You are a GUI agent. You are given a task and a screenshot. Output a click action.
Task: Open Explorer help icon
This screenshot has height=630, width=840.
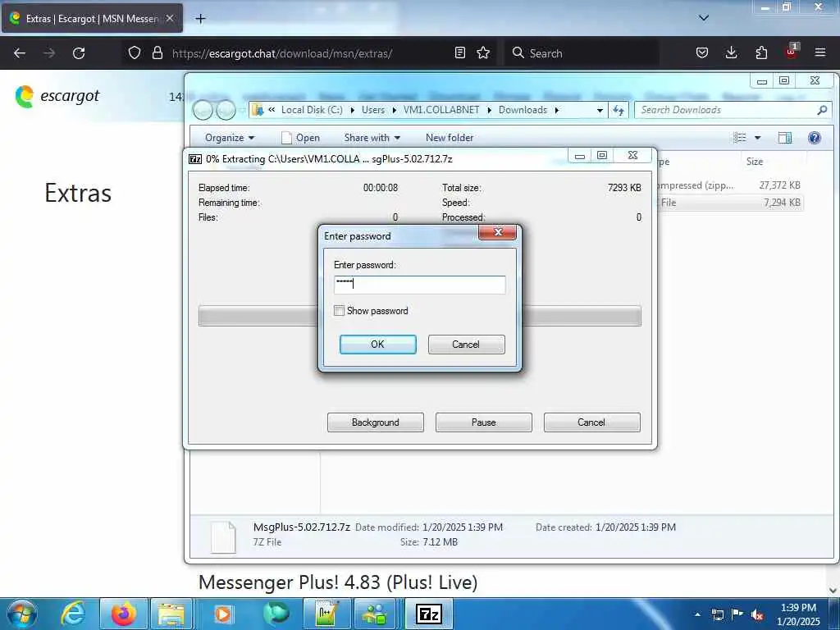[815, 138]
